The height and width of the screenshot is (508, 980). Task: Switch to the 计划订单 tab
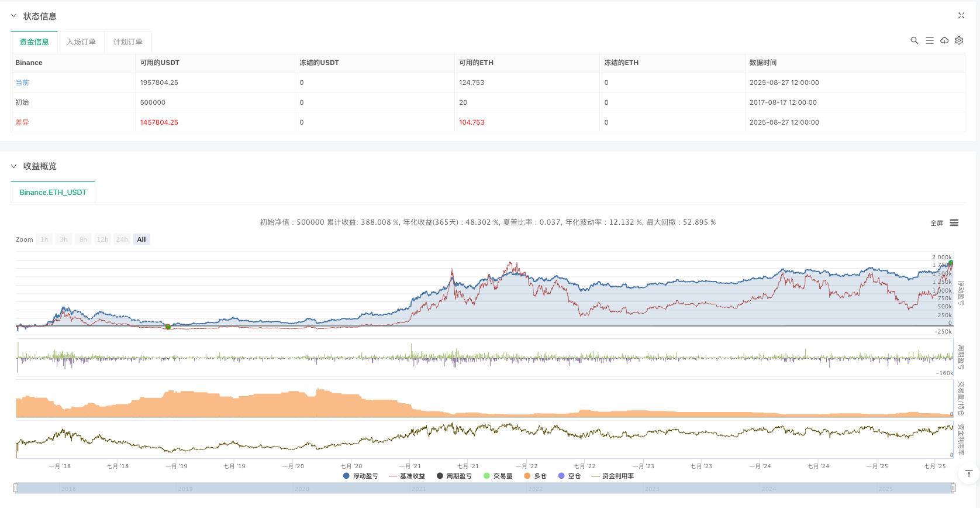(x=127, y=42)
